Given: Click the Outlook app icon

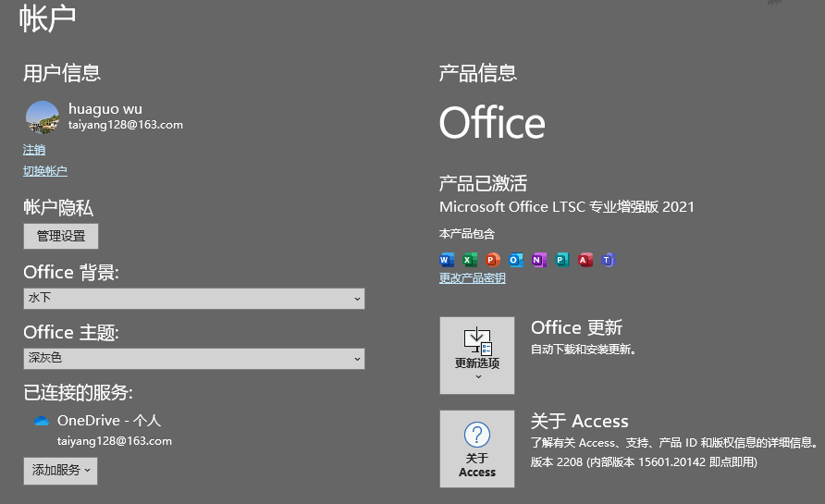Looking at the screenshot, I should point(516,260).
